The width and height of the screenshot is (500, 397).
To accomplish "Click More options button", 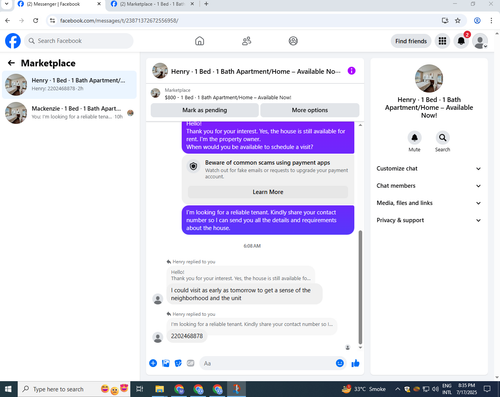I will tap(310, 110).
